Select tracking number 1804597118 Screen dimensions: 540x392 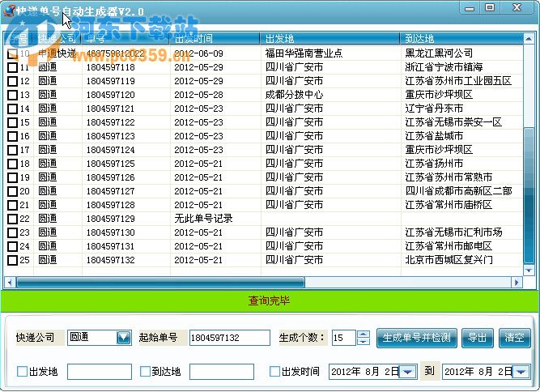click(x=111, y=67)
